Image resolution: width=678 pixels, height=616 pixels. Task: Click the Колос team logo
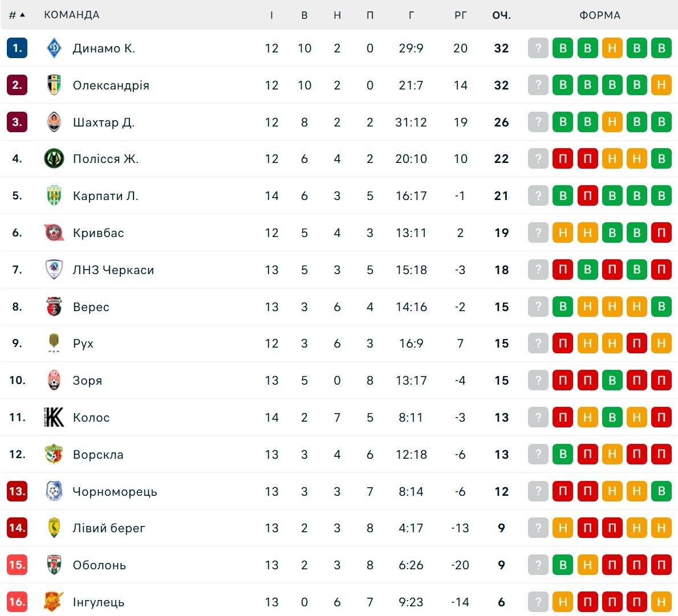coord(54,417)
